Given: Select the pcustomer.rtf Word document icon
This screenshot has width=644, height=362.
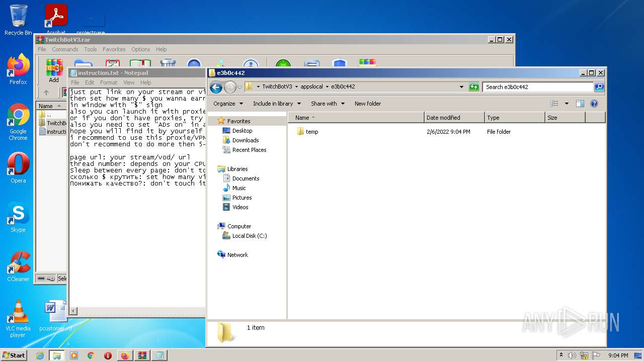Looking at the screenshot, I should pos(56,316).
